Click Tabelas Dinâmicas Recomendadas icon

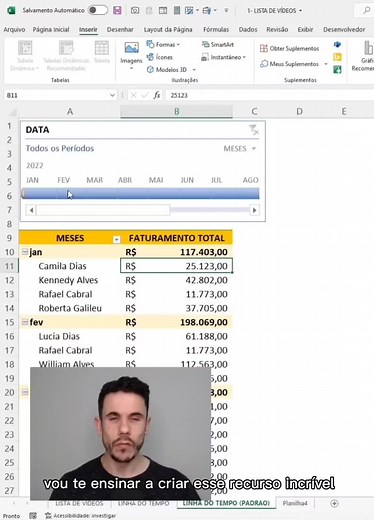pos(66,48)
